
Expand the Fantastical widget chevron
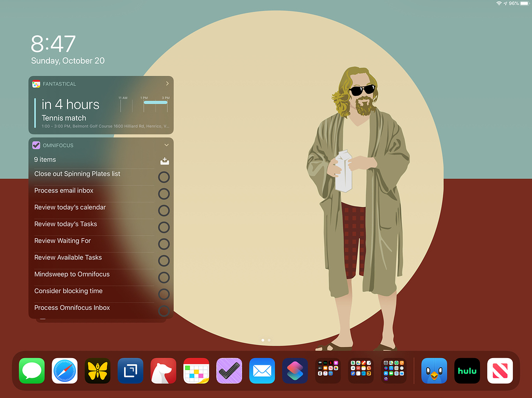(x=167, y=84)
